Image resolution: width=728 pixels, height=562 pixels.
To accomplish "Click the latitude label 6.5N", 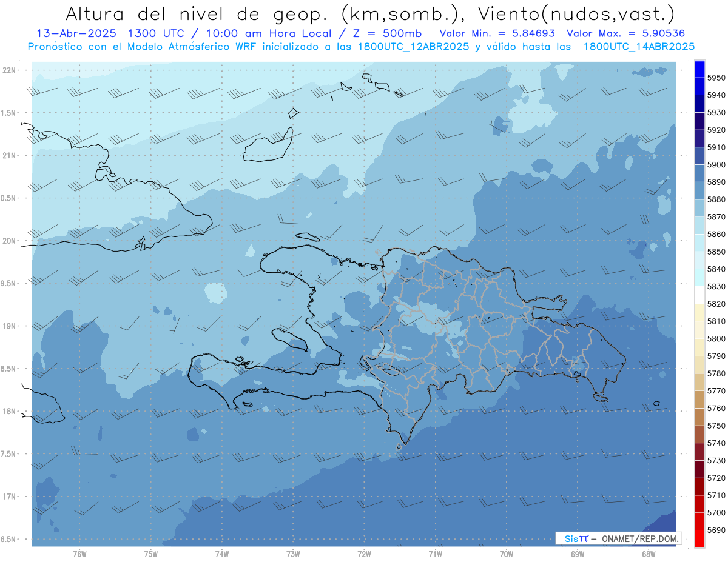I will pos(9,539).
